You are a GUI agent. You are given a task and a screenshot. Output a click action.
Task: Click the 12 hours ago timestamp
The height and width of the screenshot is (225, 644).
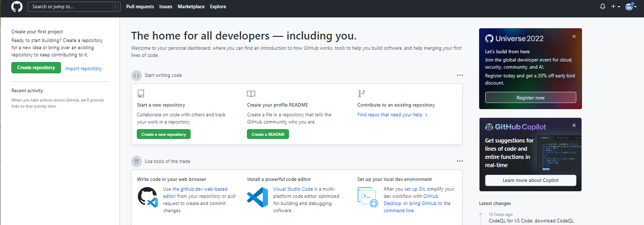tap(501, 214)
